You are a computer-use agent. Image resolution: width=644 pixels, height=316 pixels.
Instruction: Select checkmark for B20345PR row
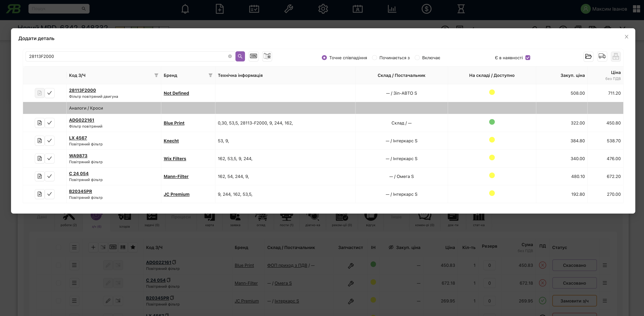tap(50, 194)
